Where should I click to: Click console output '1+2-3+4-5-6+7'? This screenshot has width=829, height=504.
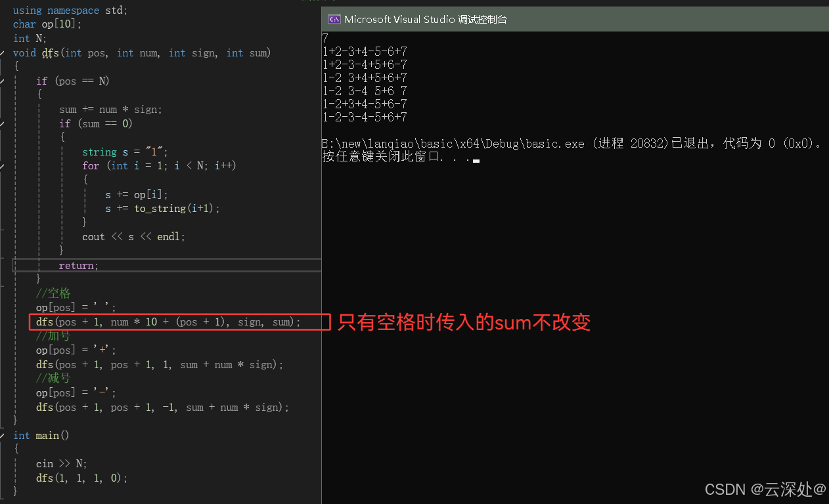(x=365, y=51)
